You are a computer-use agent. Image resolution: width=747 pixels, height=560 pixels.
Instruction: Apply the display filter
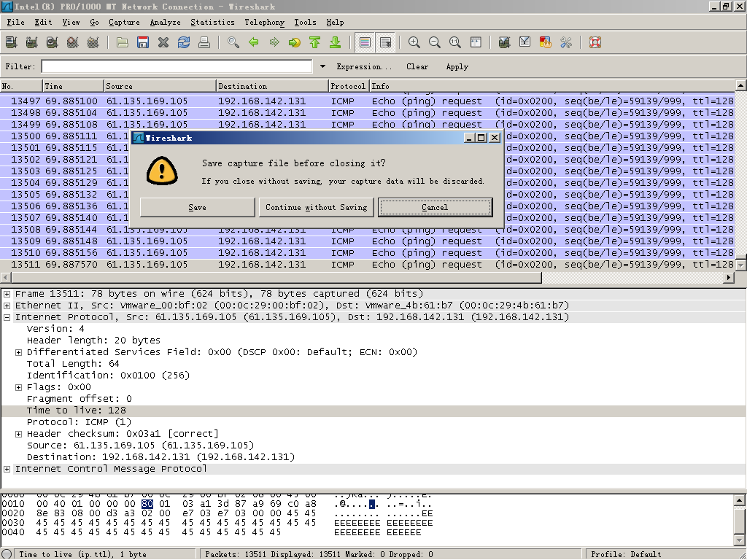point(457,66)
